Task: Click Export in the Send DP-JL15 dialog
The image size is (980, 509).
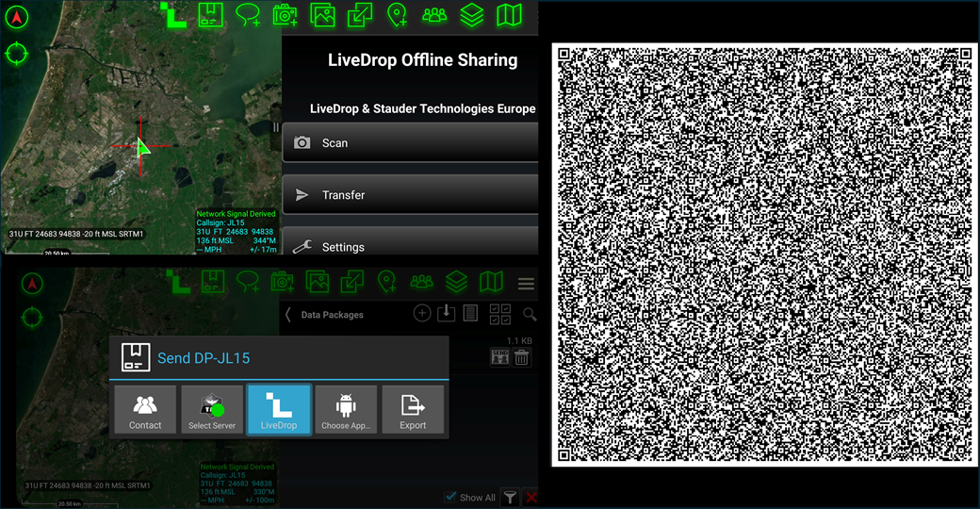Action: point(413,410)
